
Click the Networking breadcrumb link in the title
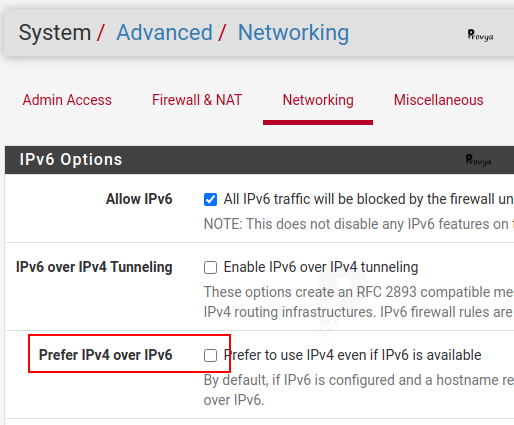(293, 33)
